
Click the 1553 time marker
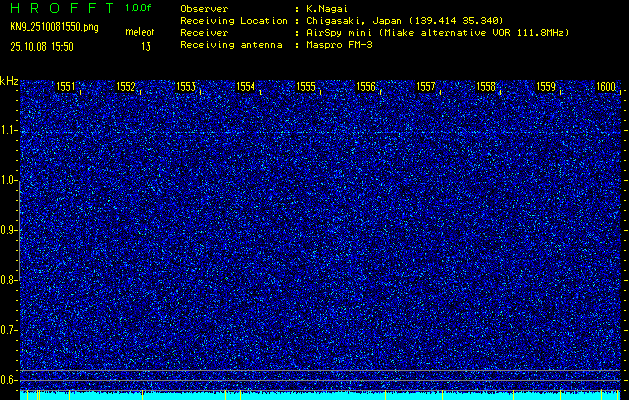186,87
